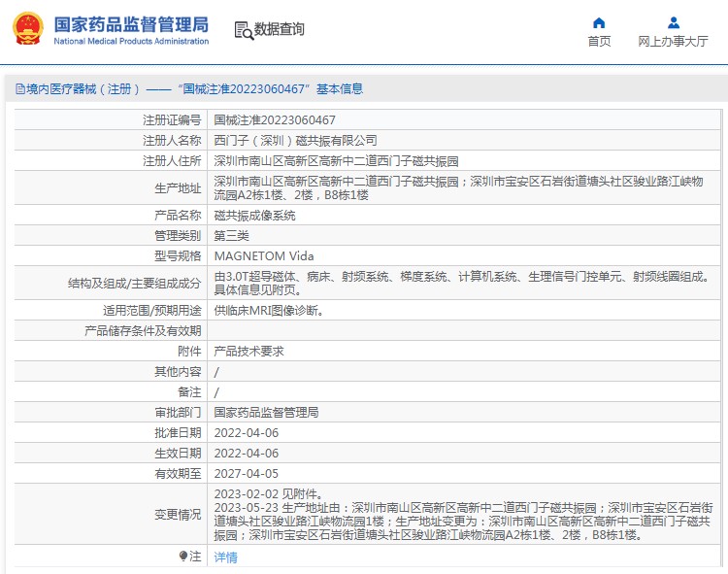The width and height of the screenshot is (728, 574).
Task: Select registration number 国械注准20223060467 value
Action: (275, 120)
